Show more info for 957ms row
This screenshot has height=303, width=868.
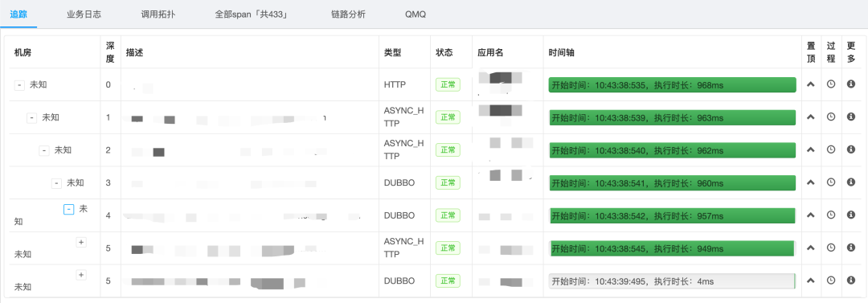[851, 215]
